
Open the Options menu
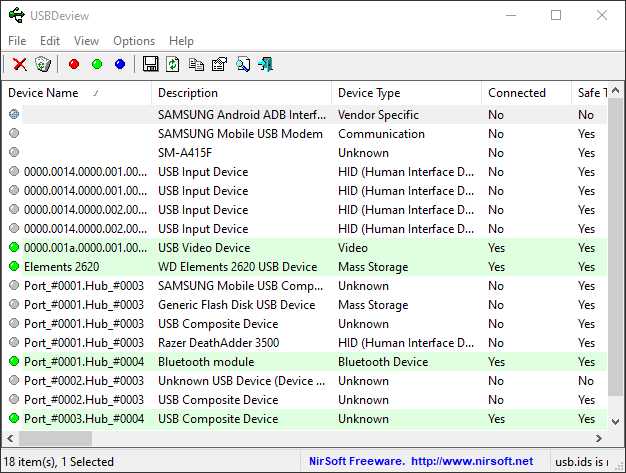click(x=134, y=41)
